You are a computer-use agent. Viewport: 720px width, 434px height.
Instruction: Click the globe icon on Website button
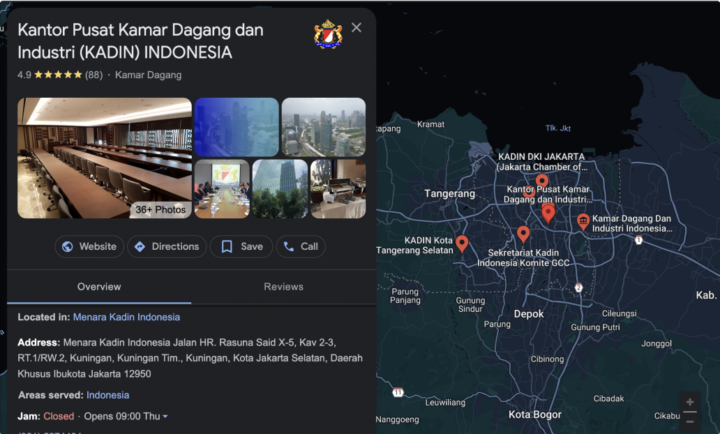(x=68, y=247)
